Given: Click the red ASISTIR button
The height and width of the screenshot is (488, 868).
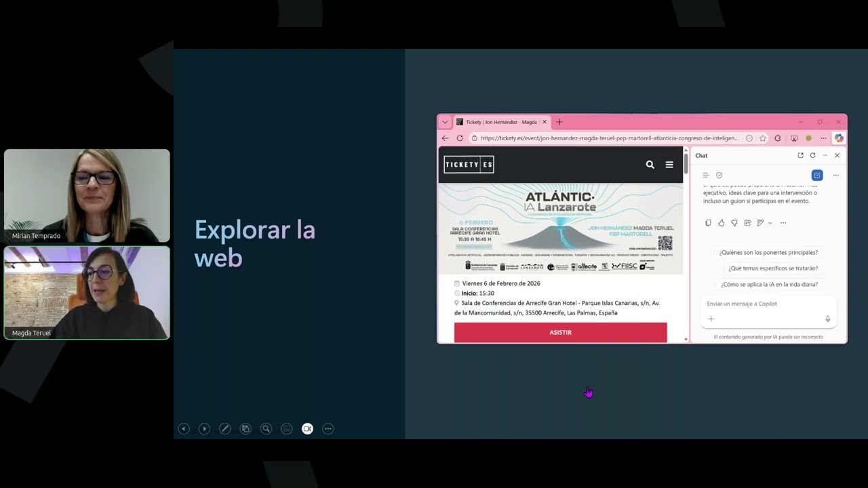Looking at the screenshot, I should 561,332.
